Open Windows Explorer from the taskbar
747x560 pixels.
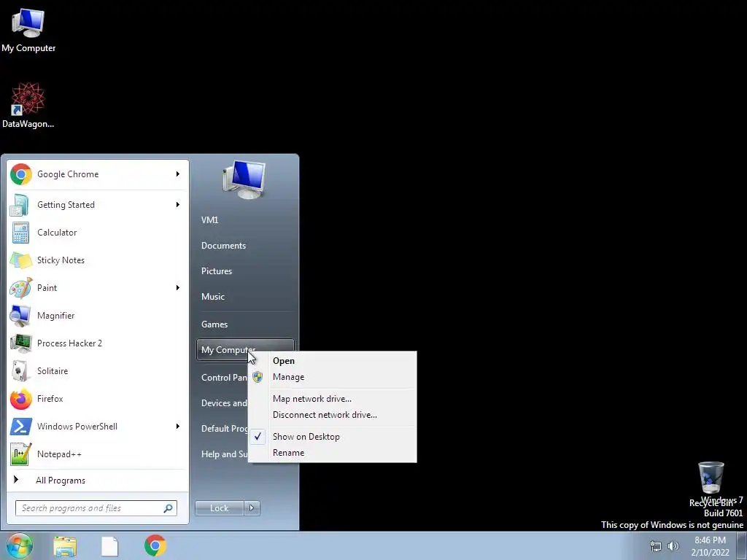point(65,546)
